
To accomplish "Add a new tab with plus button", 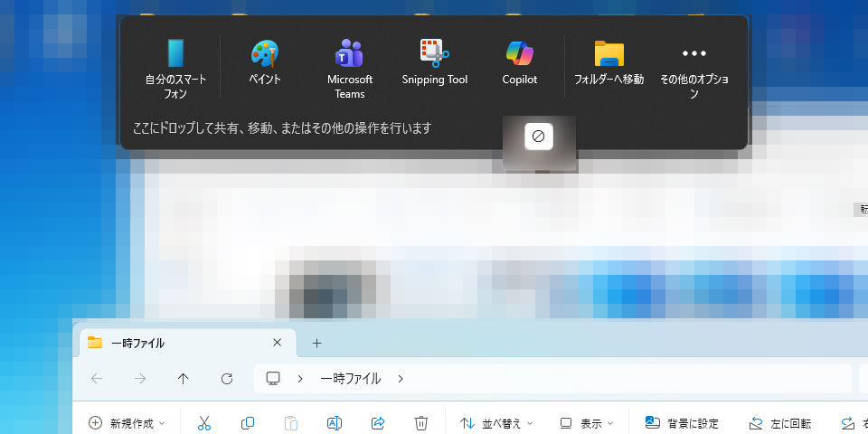I will pyautogui.click(x=316, y=343).
